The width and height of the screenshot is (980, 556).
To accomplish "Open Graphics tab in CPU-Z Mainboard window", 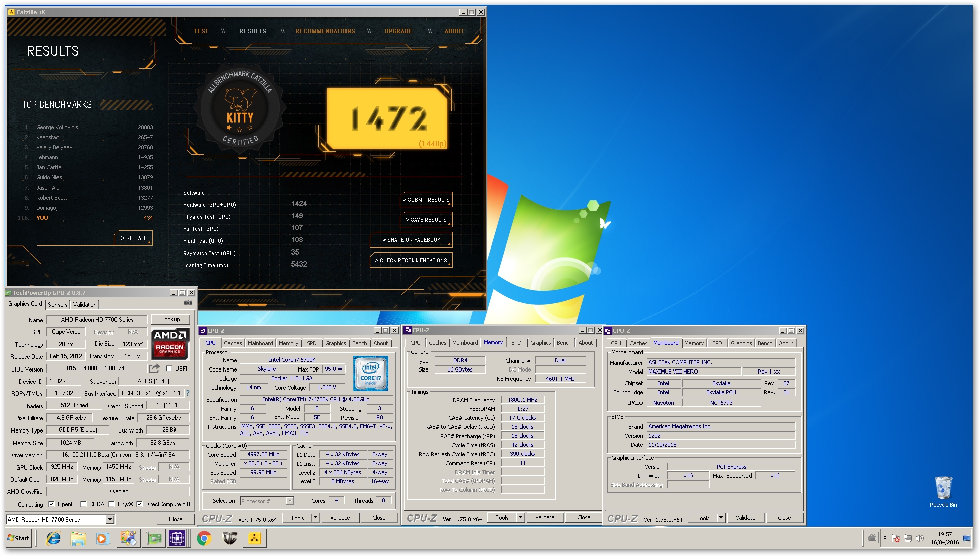I will (741, 343).
